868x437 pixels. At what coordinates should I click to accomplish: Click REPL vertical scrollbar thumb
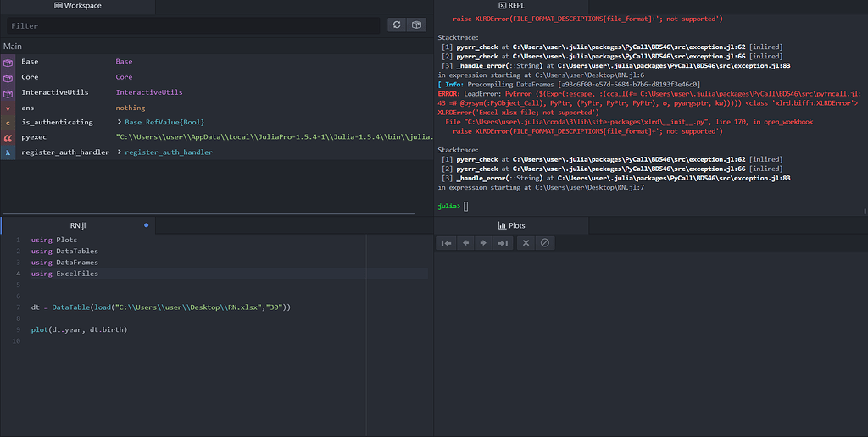(865, 212)
